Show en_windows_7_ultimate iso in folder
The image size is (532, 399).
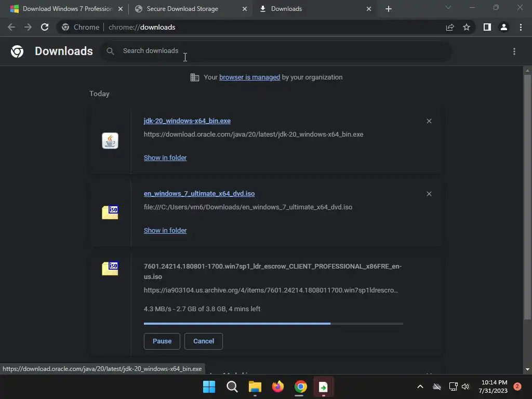click(165, 230)
